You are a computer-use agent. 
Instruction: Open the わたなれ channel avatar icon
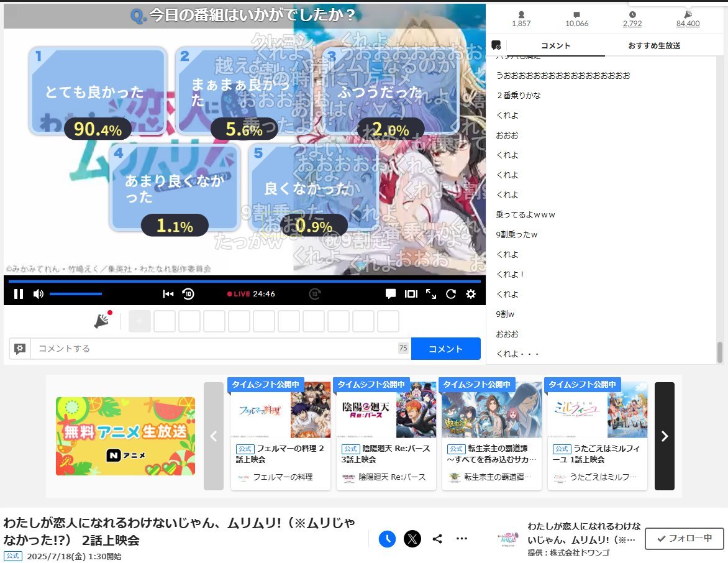508,539
